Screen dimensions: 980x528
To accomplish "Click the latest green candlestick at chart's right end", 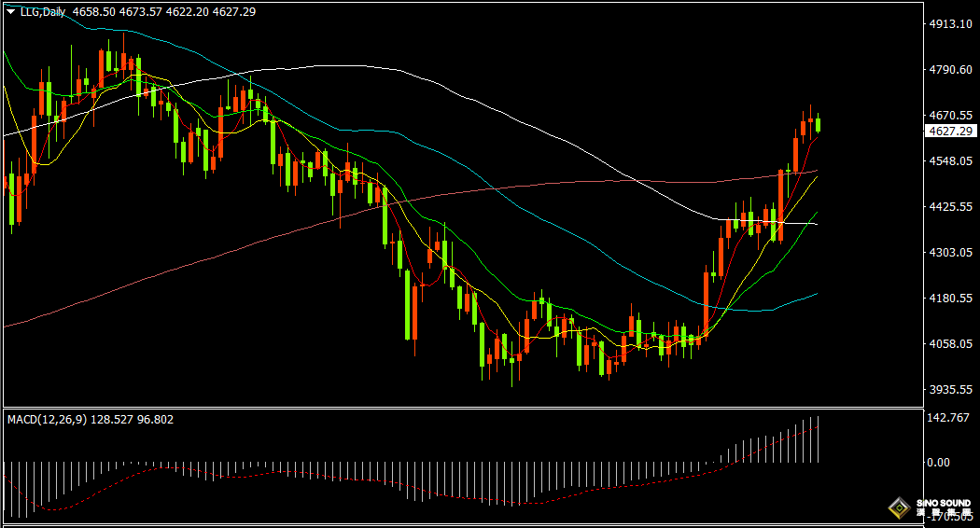I will point(819,124).
